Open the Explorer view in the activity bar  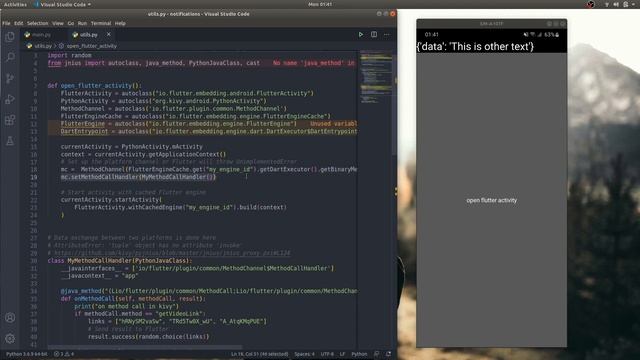[x=10, y=37]
